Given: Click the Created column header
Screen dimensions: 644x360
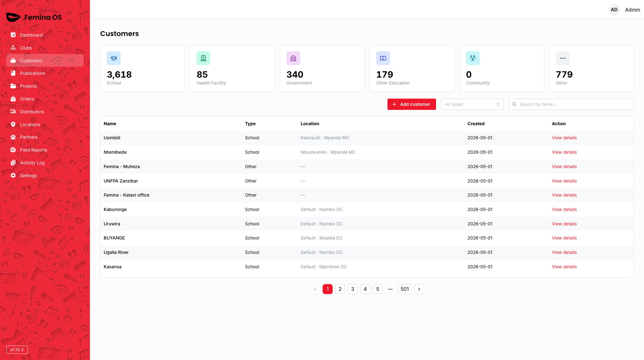Looking at the screenshot, I should click(x=476, y=124).
